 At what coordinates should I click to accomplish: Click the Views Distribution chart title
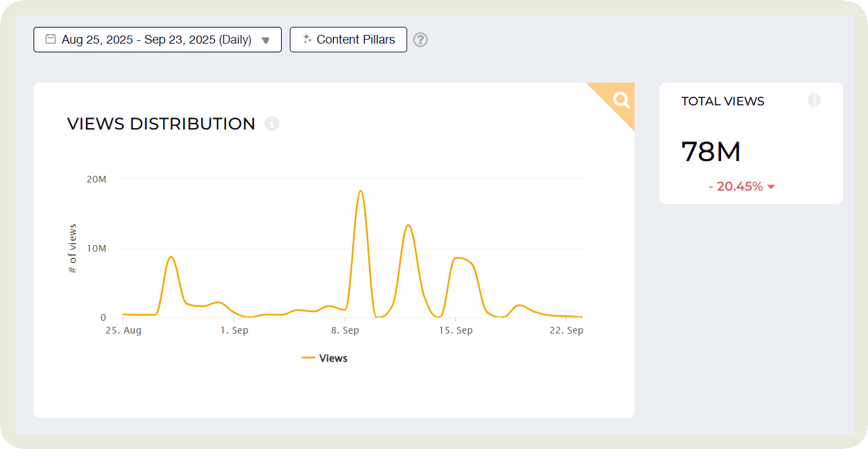pos(161,123)
